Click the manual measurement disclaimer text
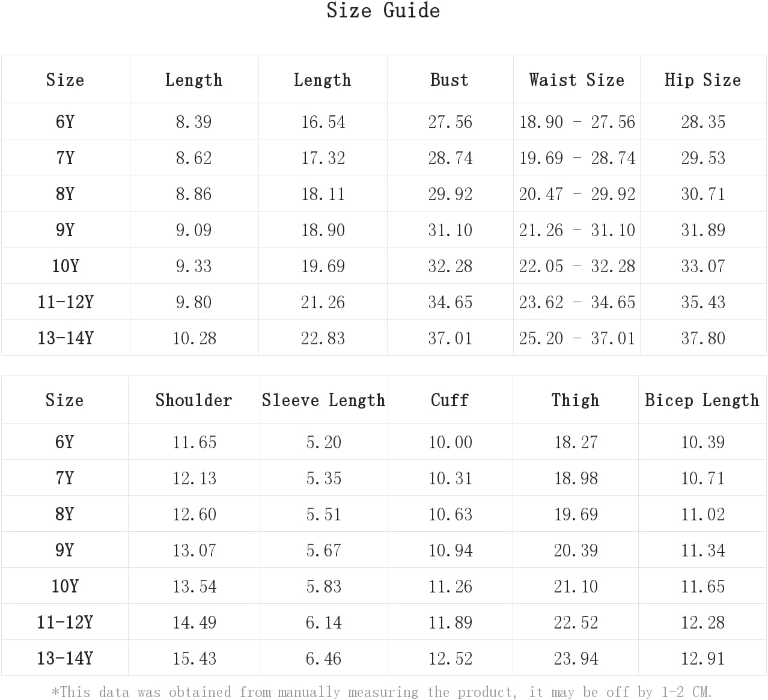 pos(382,692)
